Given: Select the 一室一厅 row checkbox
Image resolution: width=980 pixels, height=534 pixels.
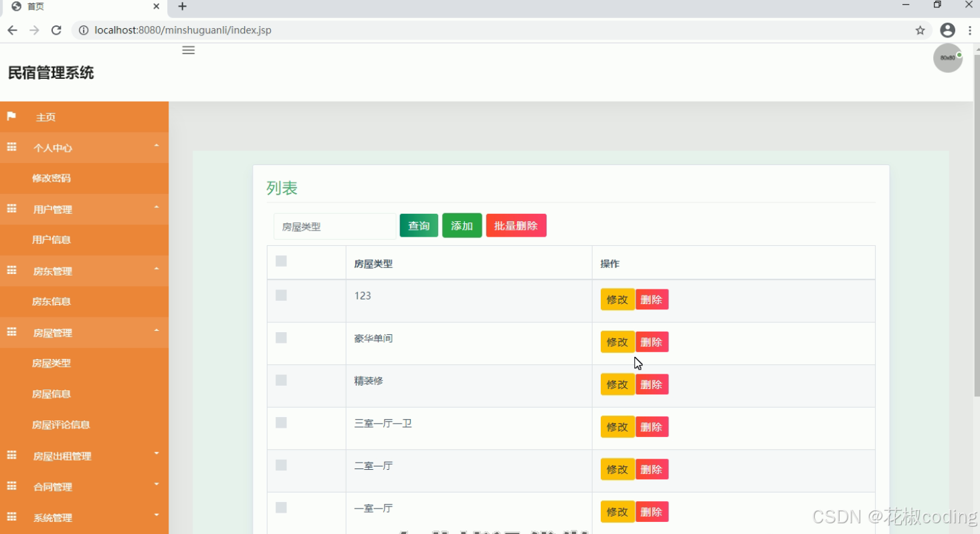Looking at the screenshot, I should [281, 507].
